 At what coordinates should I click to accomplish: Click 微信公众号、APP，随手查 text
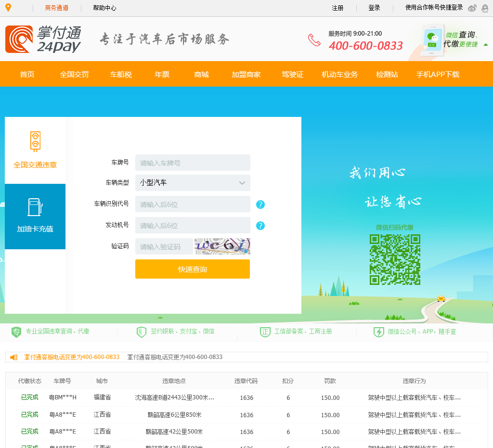pos(422,332)
